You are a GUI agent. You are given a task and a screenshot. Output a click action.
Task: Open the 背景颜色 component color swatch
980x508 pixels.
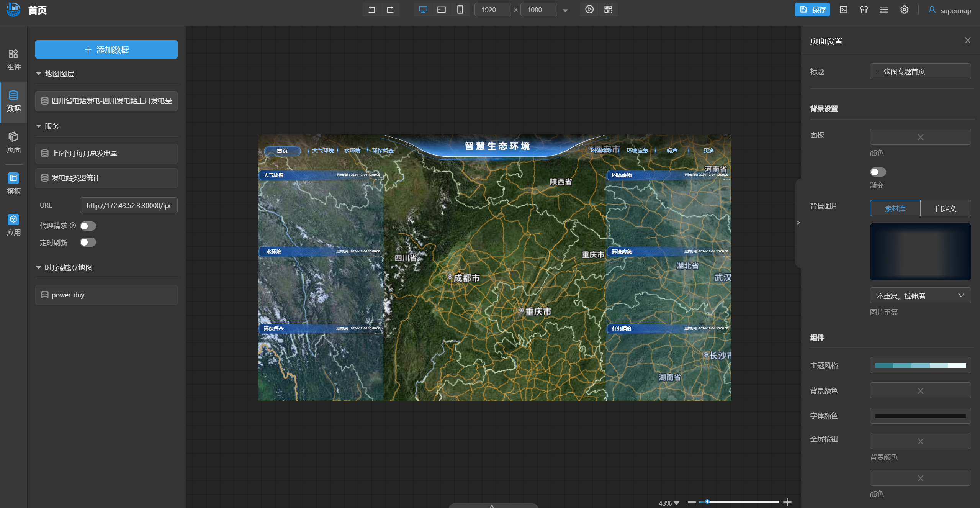pos(920,390)
